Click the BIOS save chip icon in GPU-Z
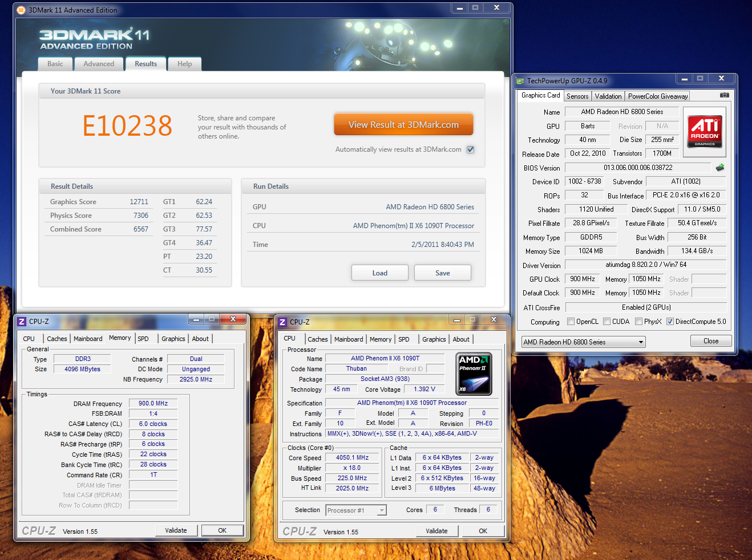 (x=720, y=168)
